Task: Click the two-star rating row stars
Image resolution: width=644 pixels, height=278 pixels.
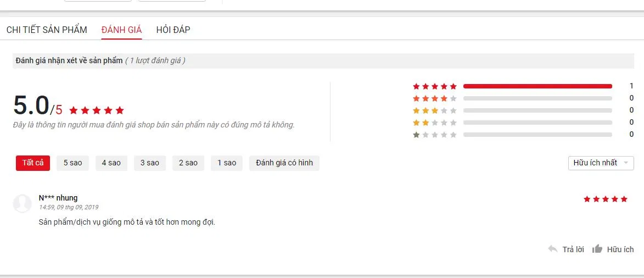Action: (x=434, y=123)
